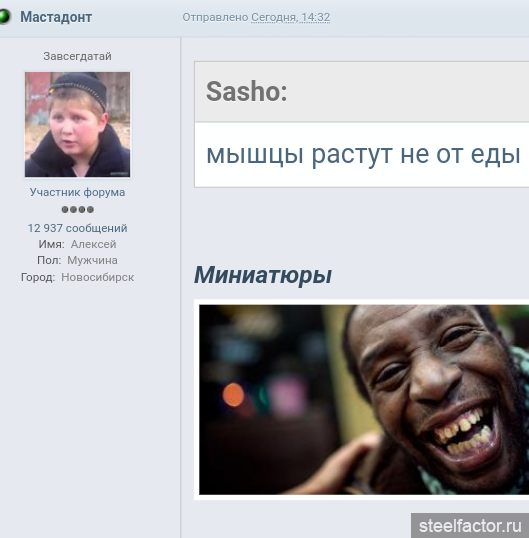Open the 12 937 сообщений posts link
This screenshot has height=538, width=529.
tap(78, 228)
